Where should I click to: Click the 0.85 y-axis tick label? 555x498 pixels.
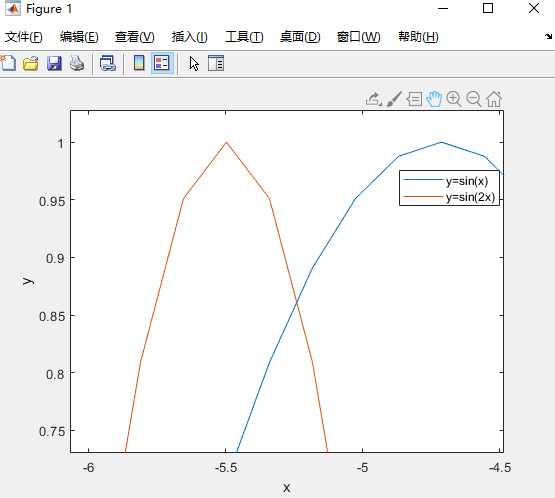pyautogui.click(x=52, y=316)
